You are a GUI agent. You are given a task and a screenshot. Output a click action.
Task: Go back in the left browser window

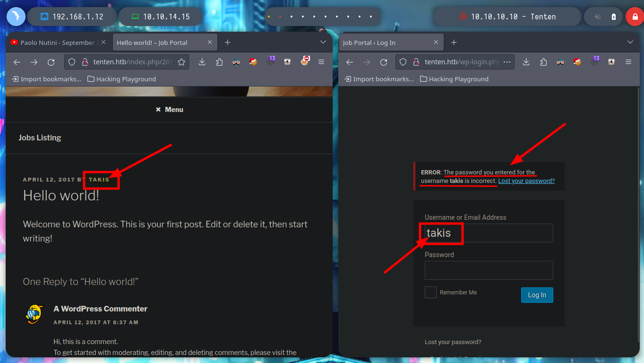[x=17, y=62]
